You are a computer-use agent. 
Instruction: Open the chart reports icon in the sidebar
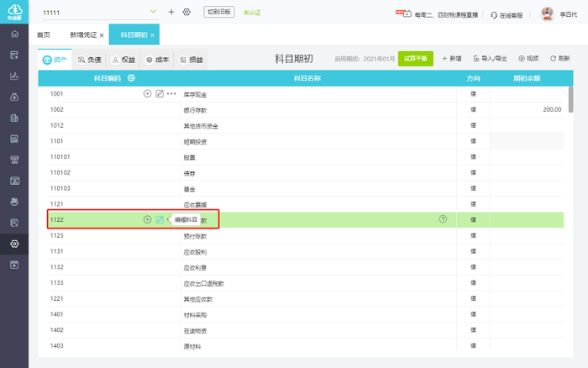(14, 76)
